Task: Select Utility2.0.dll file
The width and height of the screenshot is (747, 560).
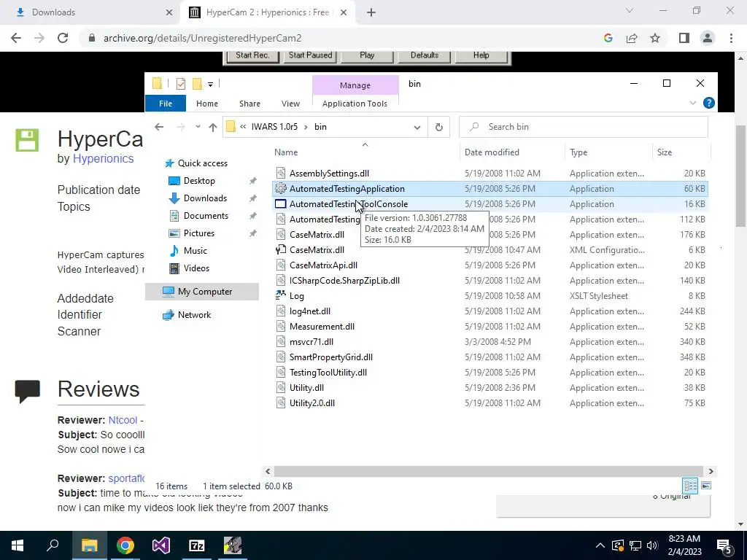Action: [312, 402]
